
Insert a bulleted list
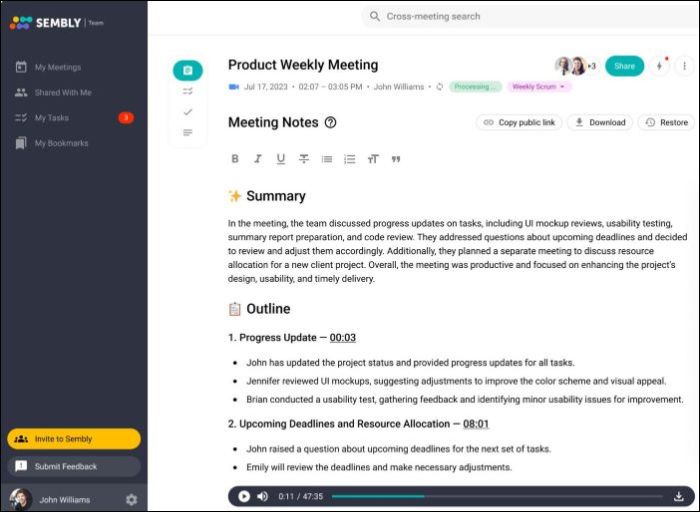[x=327, y=159]
